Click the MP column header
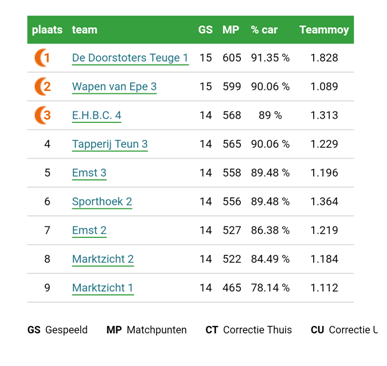Image resolution: width=387 pixels, height=366 pixels. 231,30
